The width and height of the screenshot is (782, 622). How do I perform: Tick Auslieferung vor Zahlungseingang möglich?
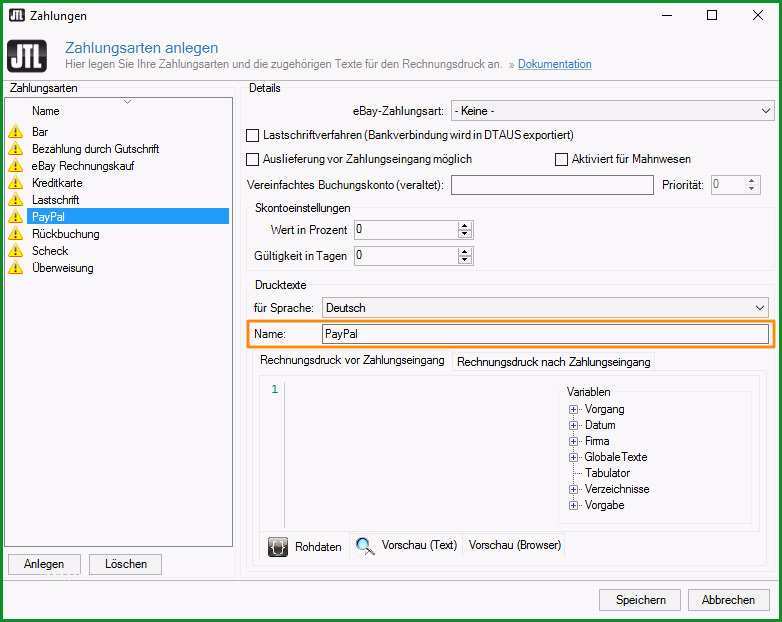(253, 159)
